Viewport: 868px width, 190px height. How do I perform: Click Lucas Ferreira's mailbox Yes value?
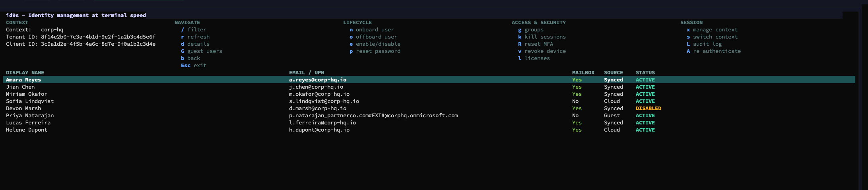577,123
